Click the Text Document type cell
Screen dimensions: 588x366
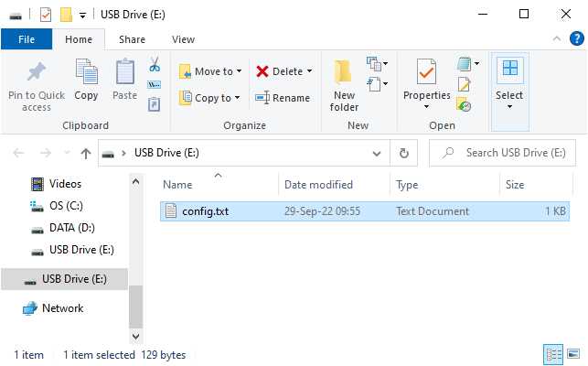tap(433, 211)
